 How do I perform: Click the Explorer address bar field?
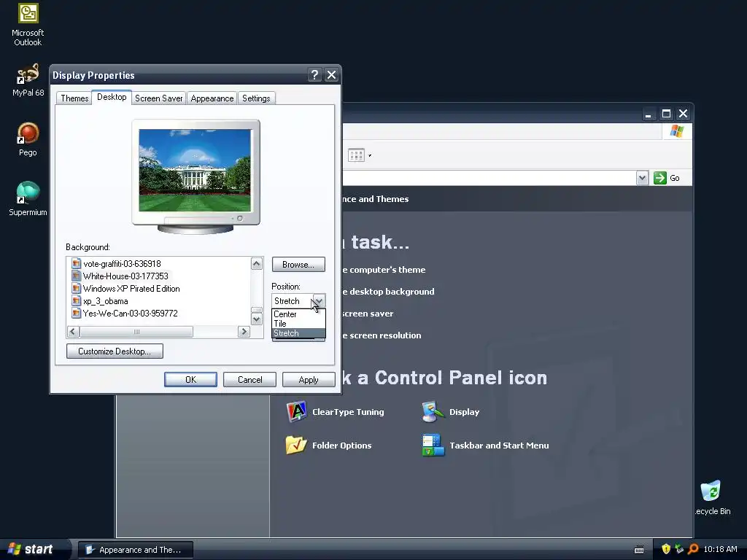click(489, 178)
